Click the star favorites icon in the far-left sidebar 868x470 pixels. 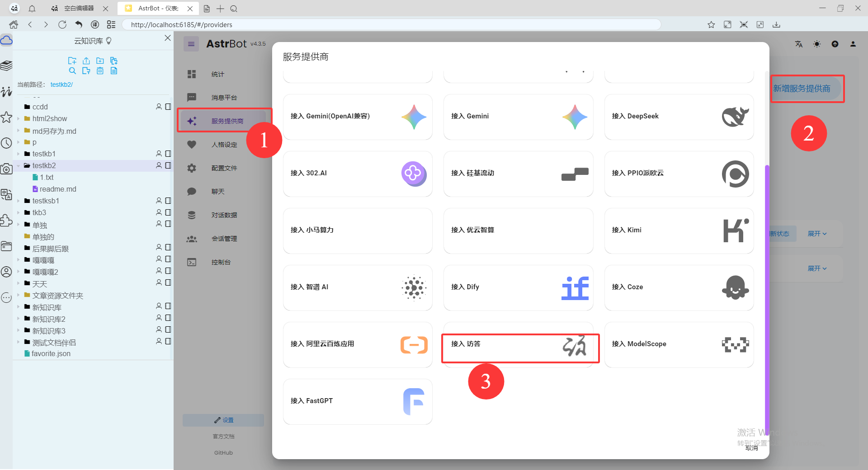point(6,117)
